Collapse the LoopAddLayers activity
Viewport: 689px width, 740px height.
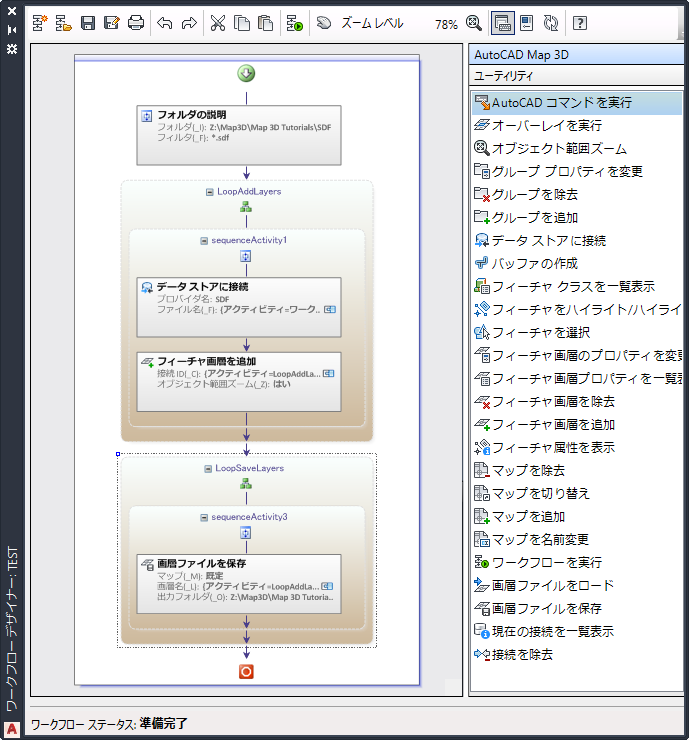coord(210,192)
